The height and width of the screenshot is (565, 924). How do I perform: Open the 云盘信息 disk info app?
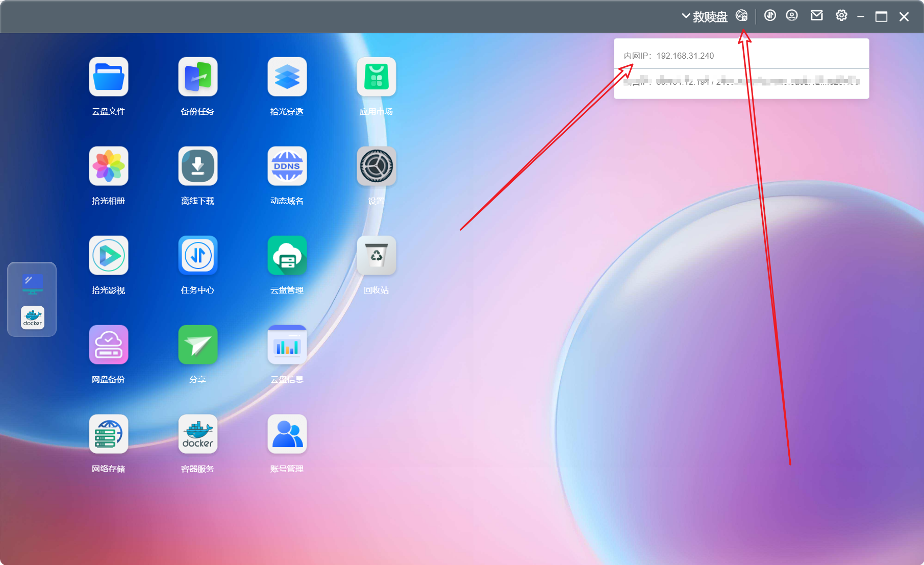pyautogui.click(x=287, y=345)
